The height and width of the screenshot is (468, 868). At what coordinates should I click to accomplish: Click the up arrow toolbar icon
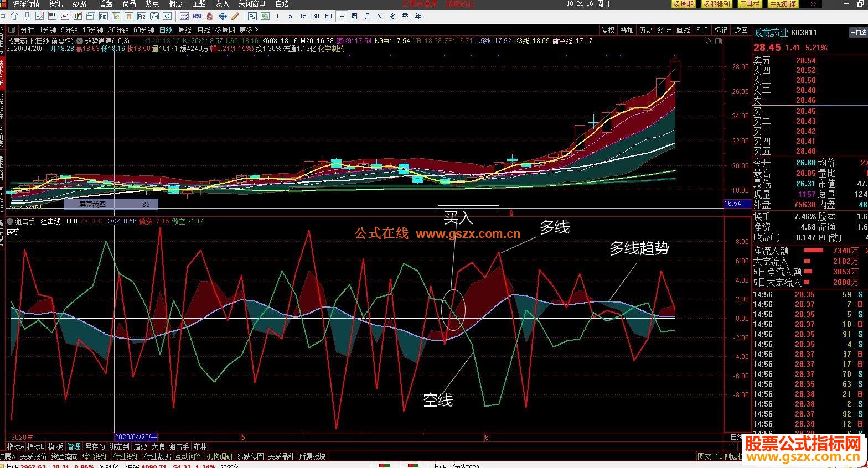pos(15,17)
